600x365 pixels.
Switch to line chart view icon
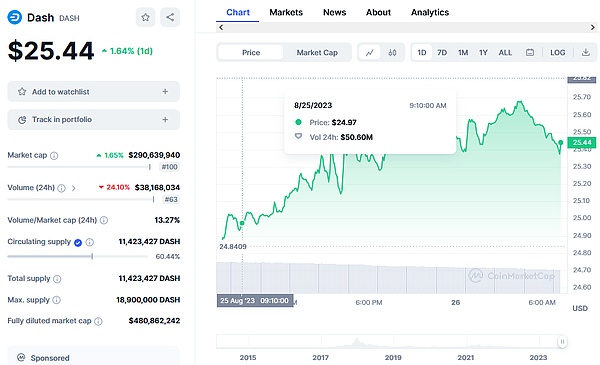(370, 52)
